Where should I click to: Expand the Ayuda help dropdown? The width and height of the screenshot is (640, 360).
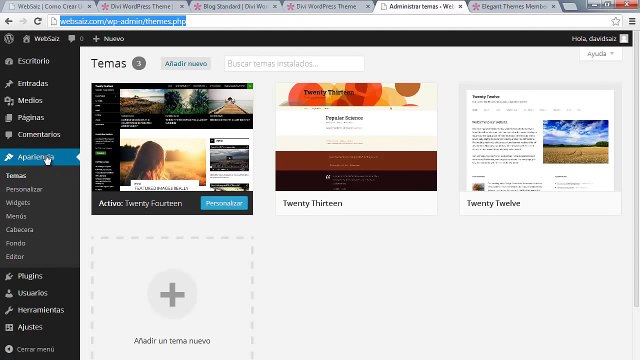[600, 54]
